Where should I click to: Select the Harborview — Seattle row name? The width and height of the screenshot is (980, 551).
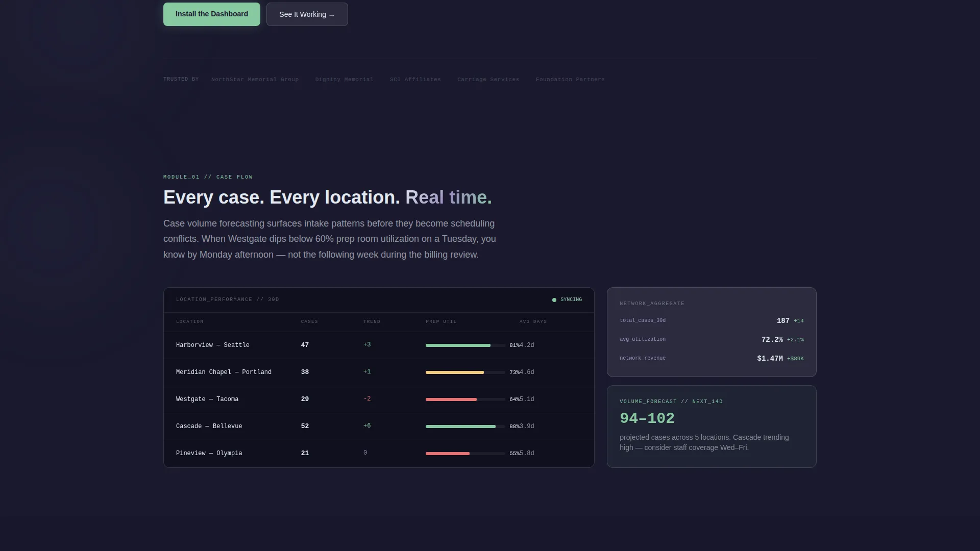click(213, 345)
